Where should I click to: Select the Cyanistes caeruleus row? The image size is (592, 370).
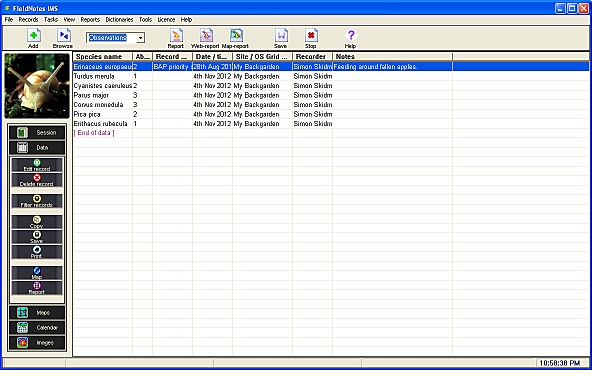331,86
